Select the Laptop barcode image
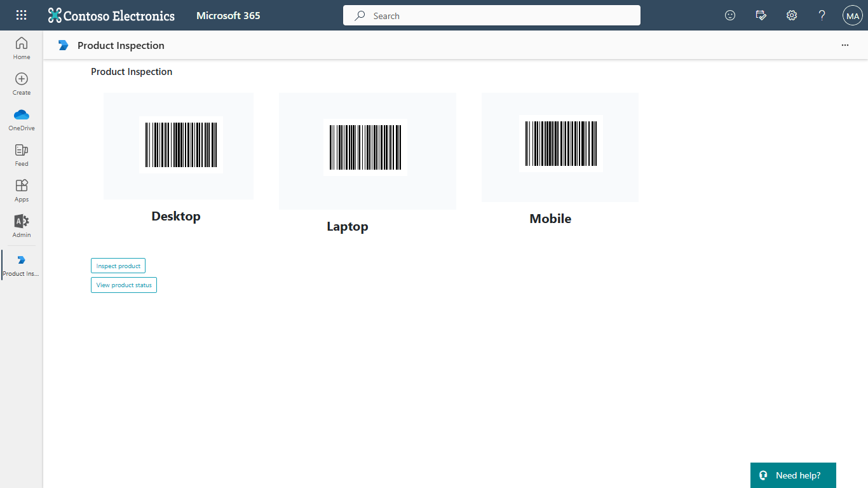This screenshot has width=868, height=488. (x=365, y=147)
